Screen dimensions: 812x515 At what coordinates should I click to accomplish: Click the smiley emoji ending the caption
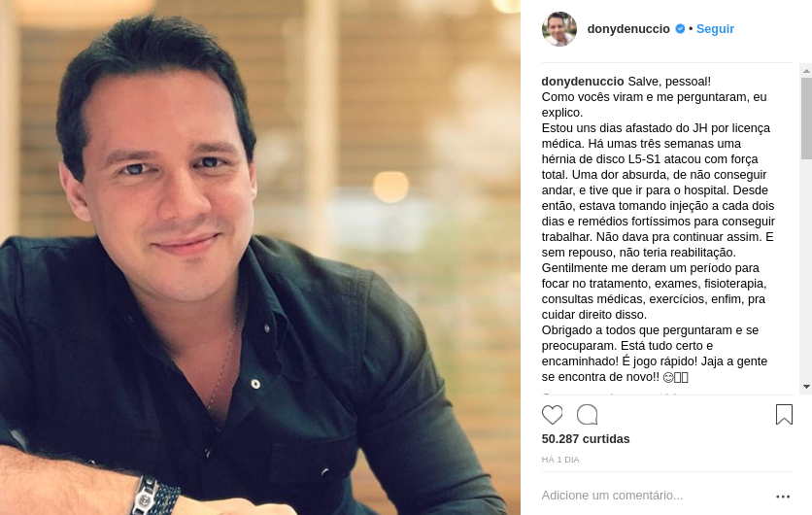point(668,377)
